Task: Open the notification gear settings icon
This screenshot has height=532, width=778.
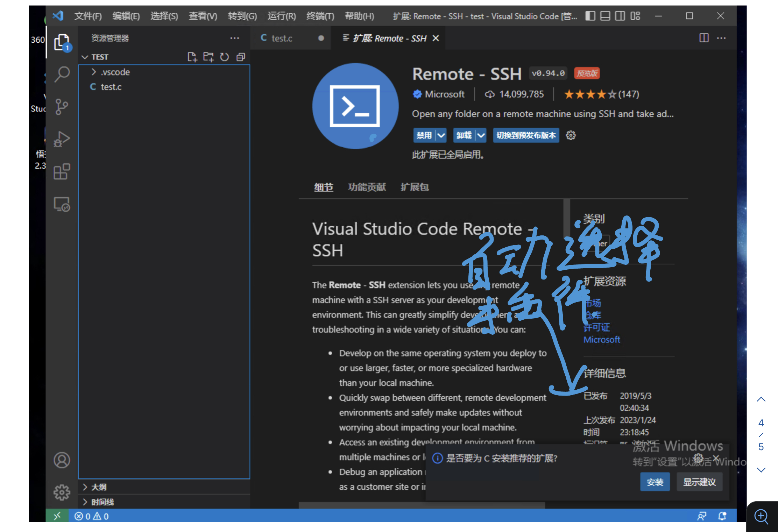Action: click(x=698, y=458)
